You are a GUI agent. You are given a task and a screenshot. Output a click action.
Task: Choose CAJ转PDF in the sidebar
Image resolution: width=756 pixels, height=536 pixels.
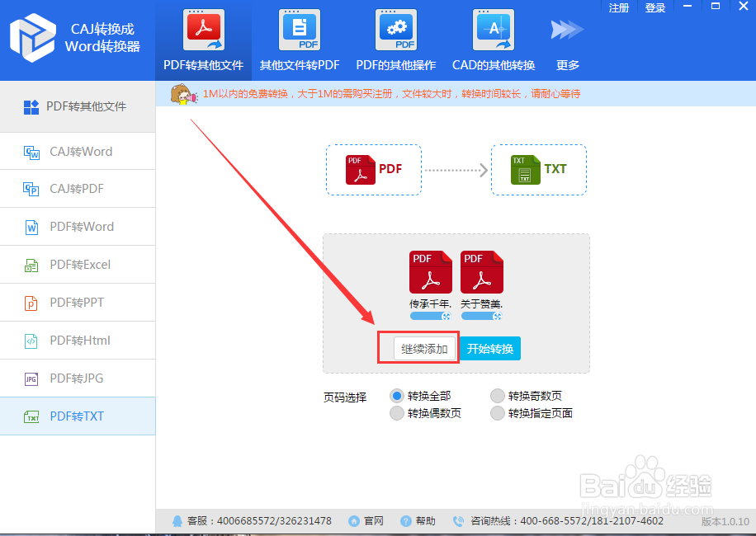(x=78, y=189)
